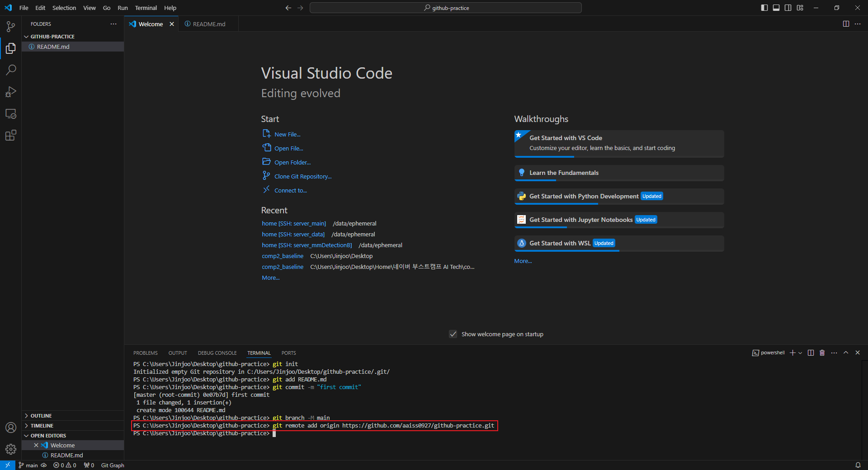The image size is (868, 470).
Task: Open new terminal launch profile dropdown
Action: click(800, 353)
